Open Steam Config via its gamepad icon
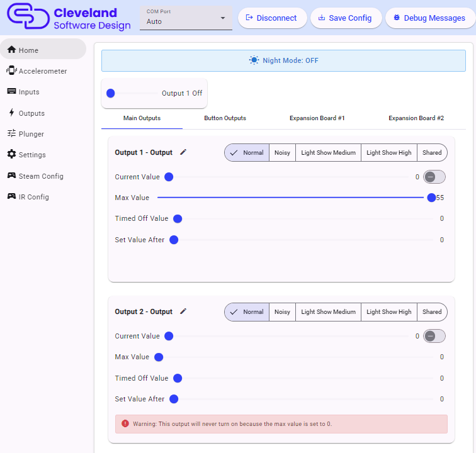The height and width of the screenshot is (453, 476). (x=11, y=176)
